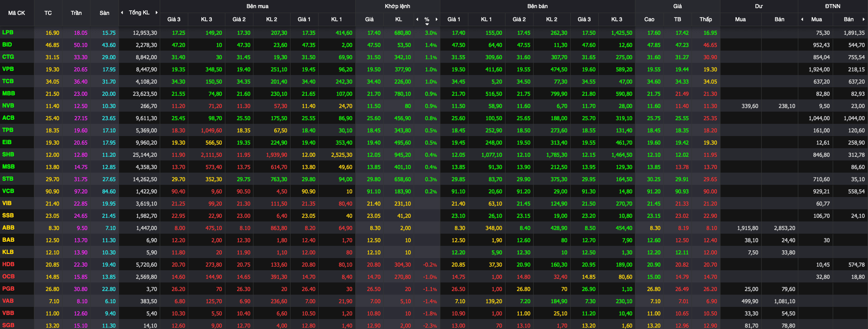Select STB total volume 14,262,50
The height and width of the screenshot is (329, 868).
coord(145,179)
